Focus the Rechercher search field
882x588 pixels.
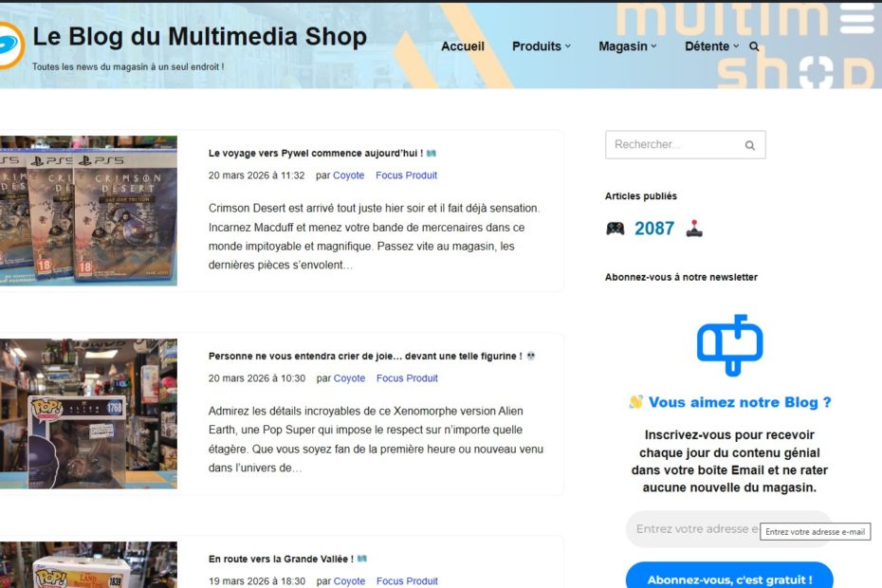(672, 145)
